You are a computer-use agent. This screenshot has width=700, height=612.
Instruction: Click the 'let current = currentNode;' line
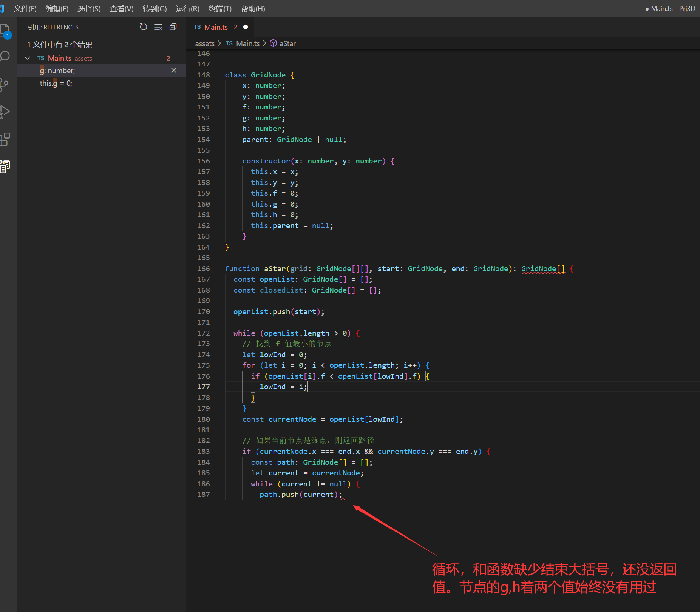point(307,473)
